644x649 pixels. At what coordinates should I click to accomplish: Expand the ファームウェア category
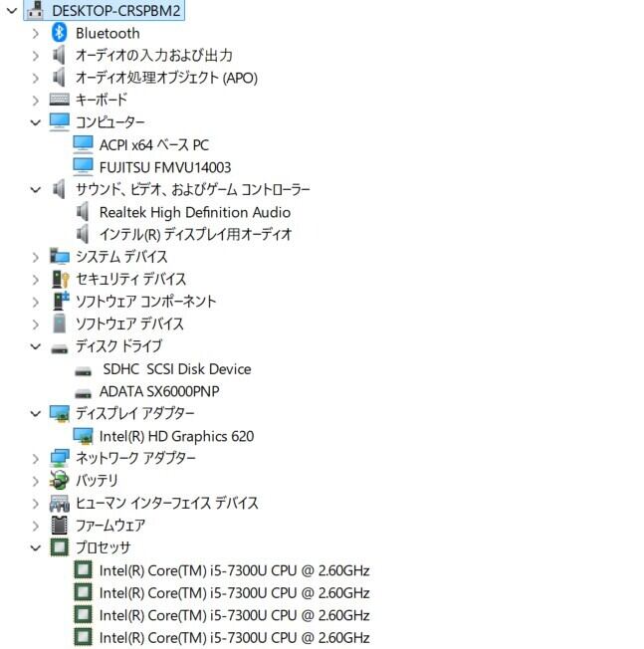click(x=36, y=526)
